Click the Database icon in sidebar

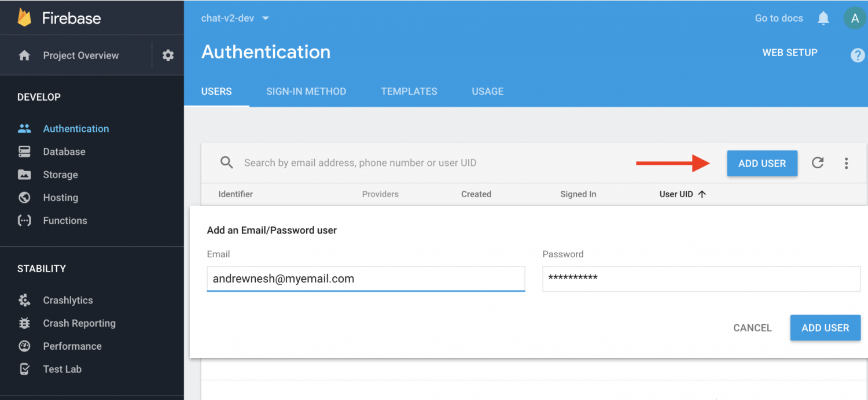24,151
